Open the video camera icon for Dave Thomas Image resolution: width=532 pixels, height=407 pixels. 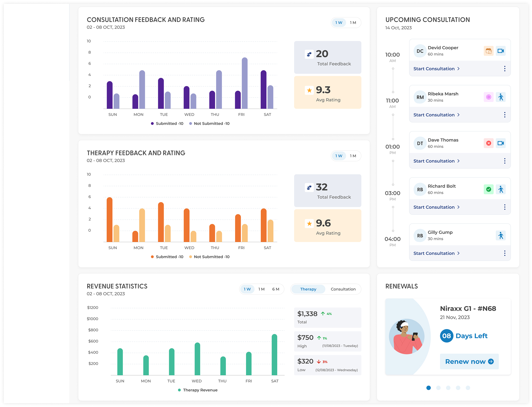coord(501,143)
